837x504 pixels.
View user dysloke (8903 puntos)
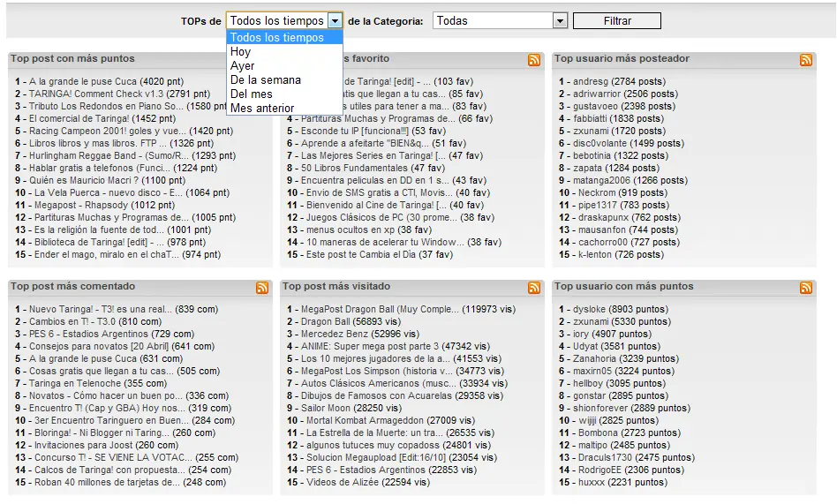pos(589,309)
